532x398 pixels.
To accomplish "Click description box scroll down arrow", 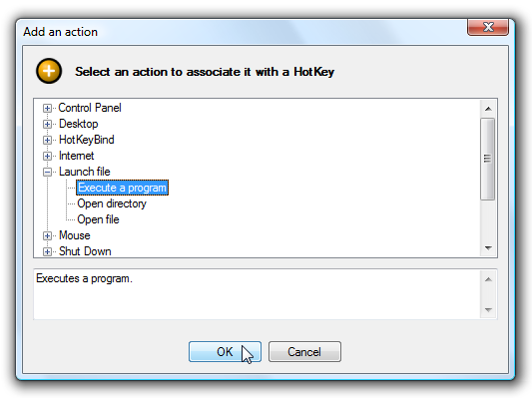I will (488, 310).
